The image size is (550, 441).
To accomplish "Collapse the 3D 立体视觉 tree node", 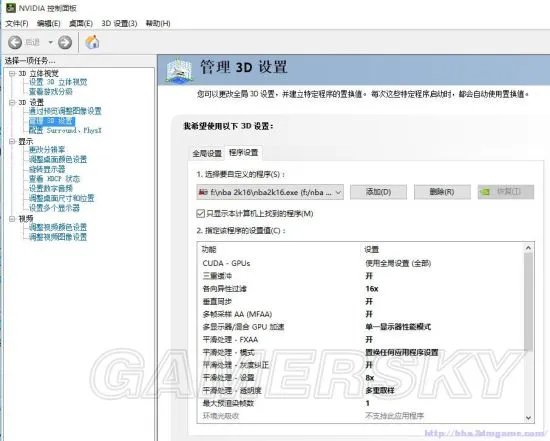I will tap(12, 73).
